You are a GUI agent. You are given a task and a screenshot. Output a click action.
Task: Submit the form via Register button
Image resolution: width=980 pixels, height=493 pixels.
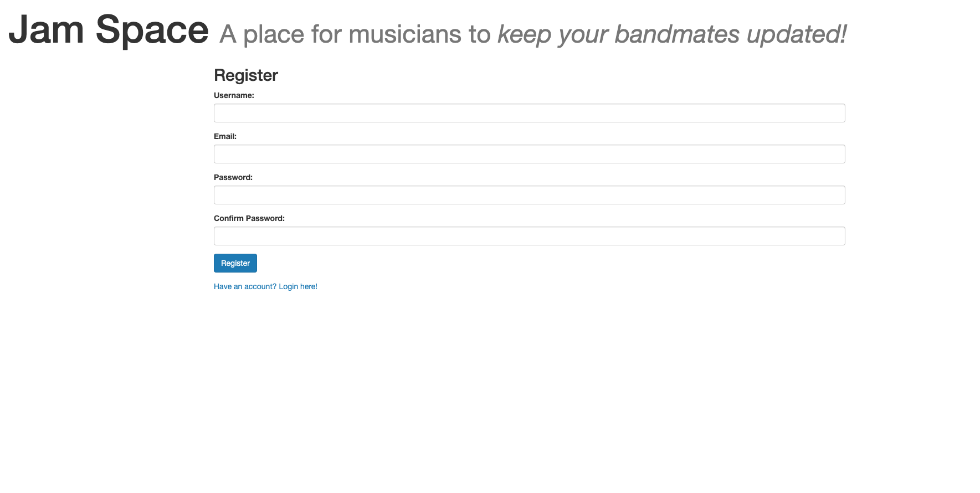coord(235,263)
